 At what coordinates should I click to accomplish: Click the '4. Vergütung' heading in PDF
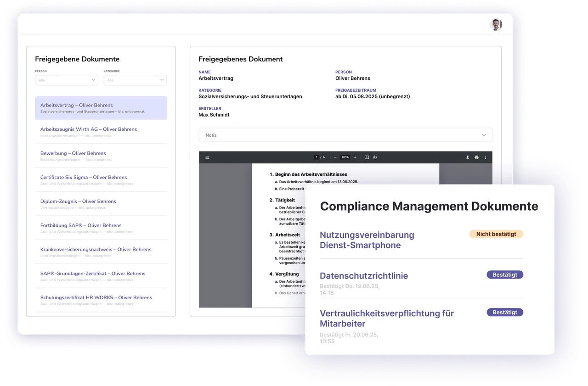click(283, 274)
